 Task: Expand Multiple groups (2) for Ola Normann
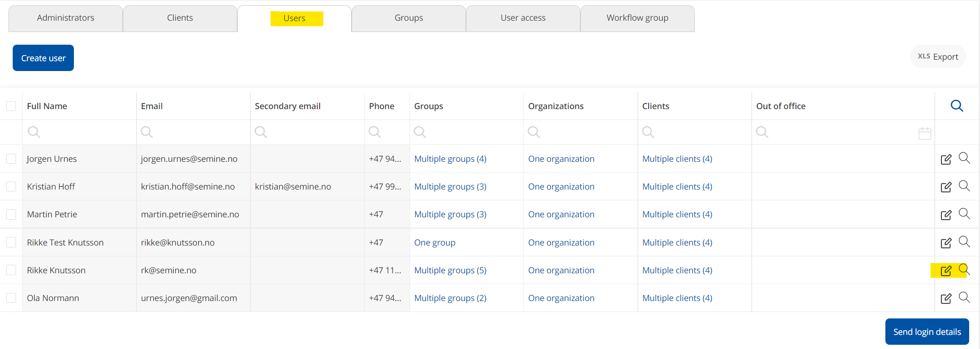click(450, 298)
